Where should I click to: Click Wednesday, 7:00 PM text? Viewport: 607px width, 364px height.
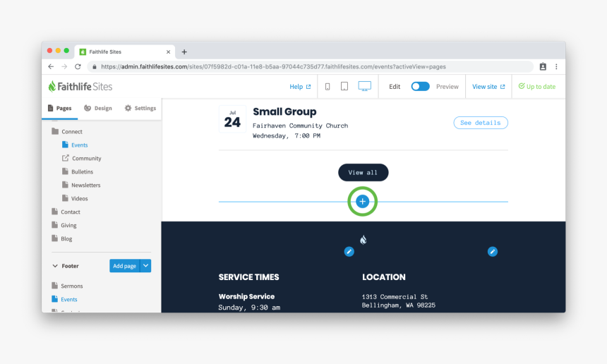tap(287, 135)
